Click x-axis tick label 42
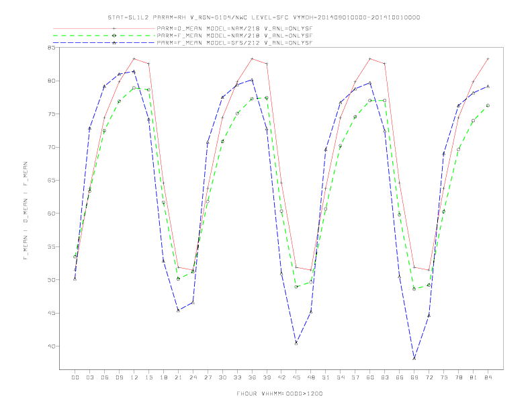 pyautogui.click(x=281, y=377)
